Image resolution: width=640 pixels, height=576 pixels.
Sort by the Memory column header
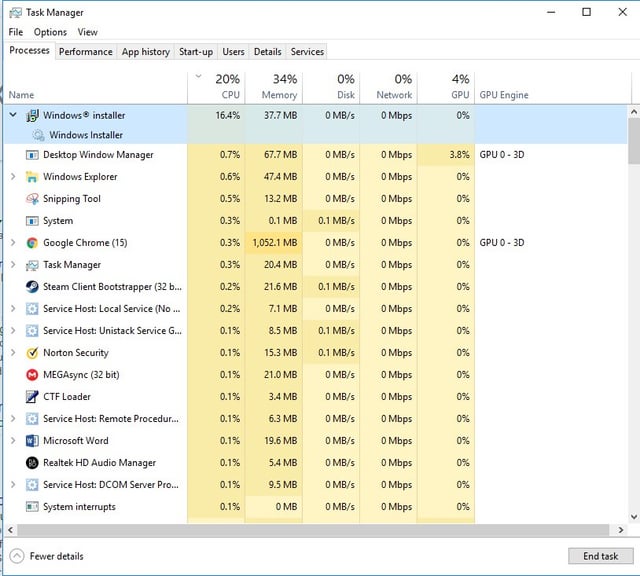pos(274,88)
